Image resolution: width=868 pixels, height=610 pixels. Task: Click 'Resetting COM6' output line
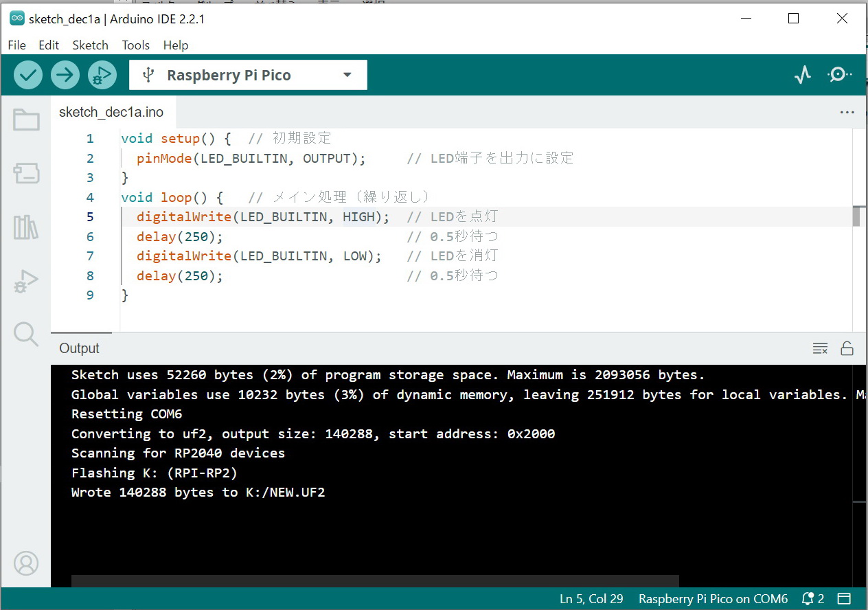pos(126,414)
